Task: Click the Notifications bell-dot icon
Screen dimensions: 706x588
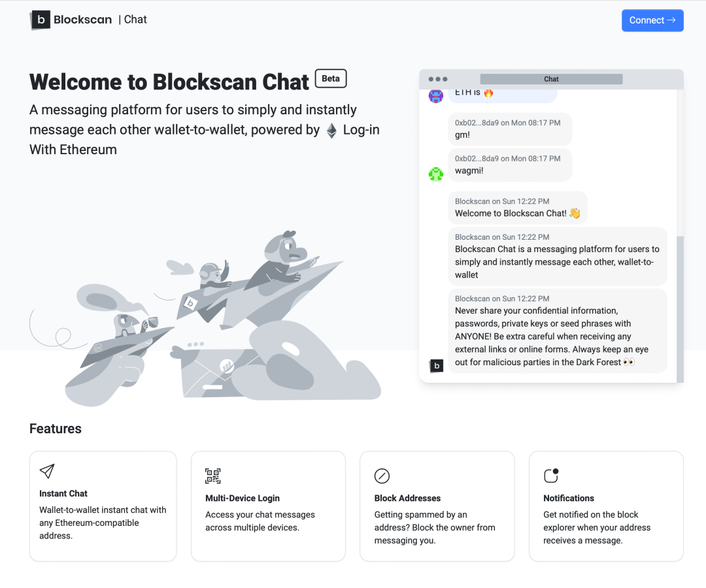Action: 551,475
